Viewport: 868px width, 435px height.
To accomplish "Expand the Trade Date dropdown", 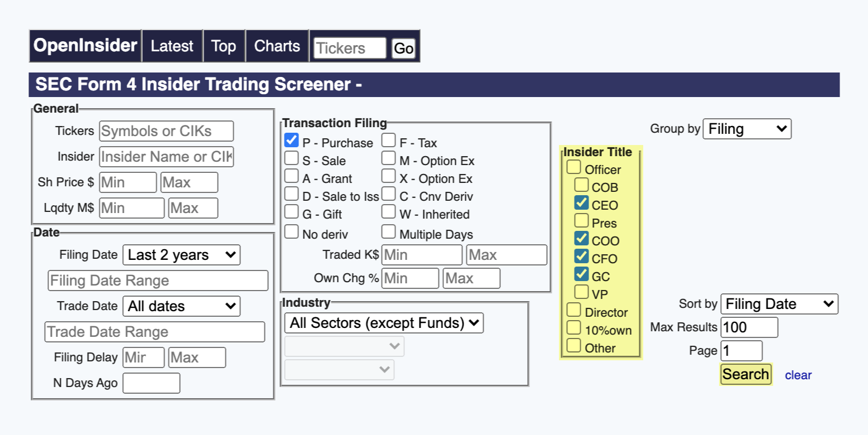I will tap(181, 306).
